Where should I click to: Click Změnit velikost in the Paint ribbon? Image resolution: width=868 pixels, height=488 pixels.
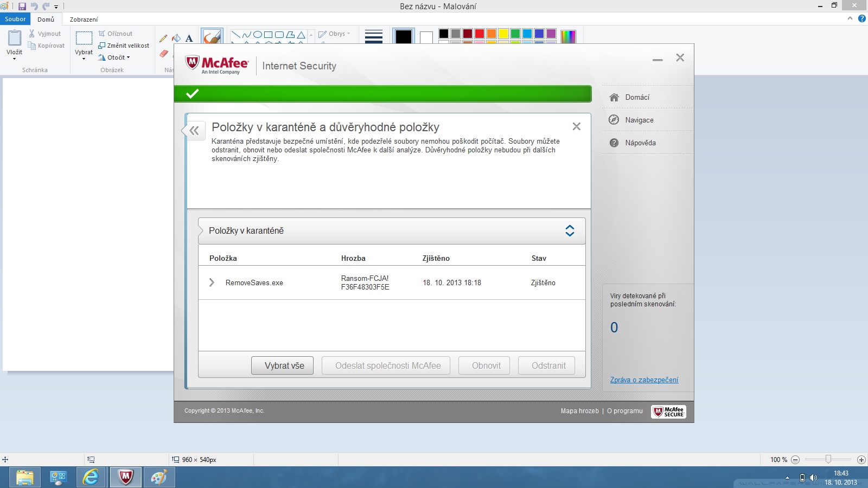[124, 46]
